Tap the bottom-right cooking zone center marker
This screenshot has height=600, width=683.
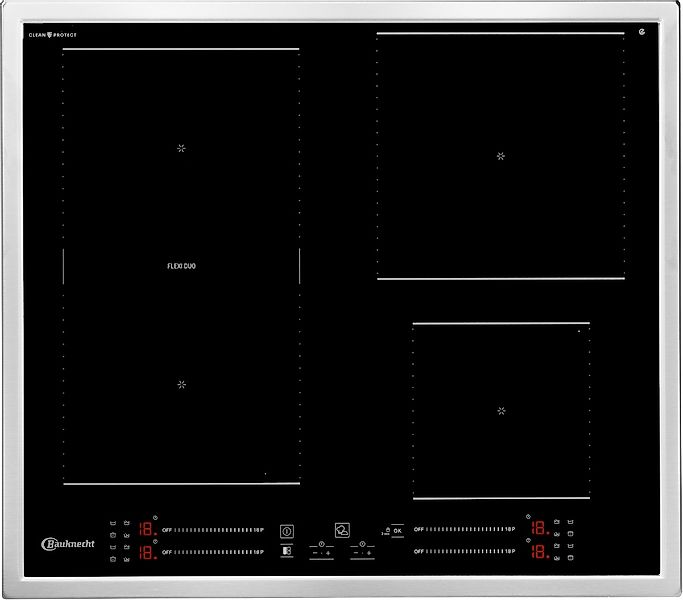501,410
